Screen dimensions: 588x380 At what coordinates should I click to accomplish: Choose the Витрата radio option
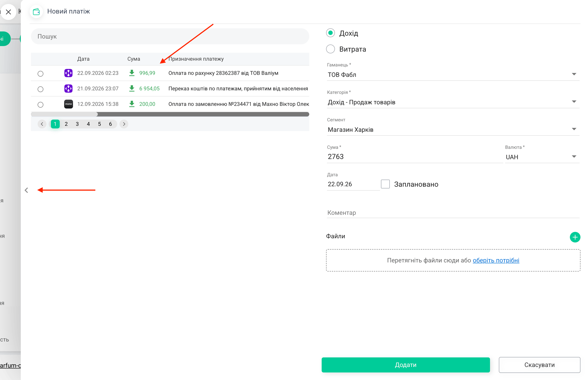[x=330, y=49]
